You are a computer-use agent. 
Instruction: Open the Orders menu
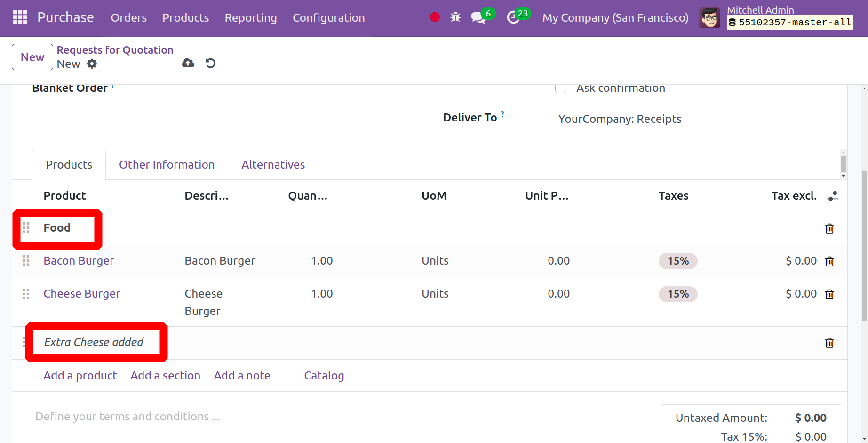[x=129, y=18]
